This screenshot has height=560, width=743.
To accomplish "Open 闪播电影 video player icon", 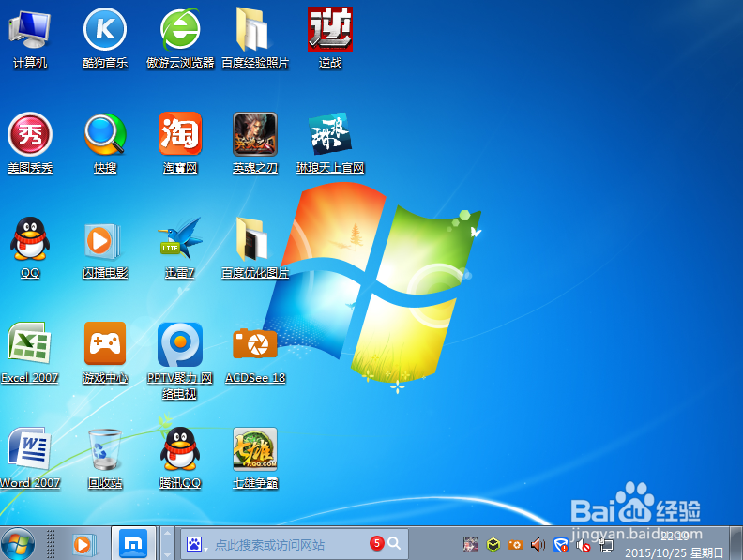I will pos(105,240).
